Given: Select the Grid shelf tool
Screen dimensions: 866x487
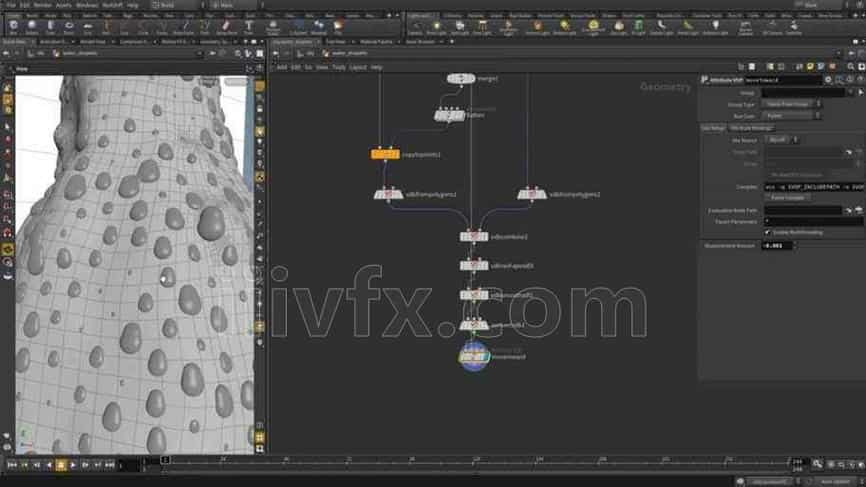Looking at the screenshot, I should click(x=87, y=27).
